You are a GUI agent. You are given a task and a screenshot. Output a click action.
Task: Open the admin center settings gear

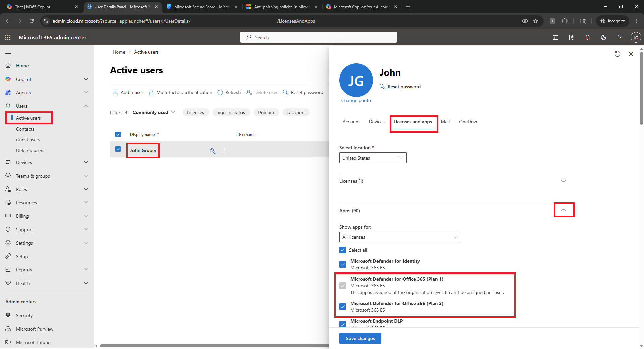pos(603,37)
